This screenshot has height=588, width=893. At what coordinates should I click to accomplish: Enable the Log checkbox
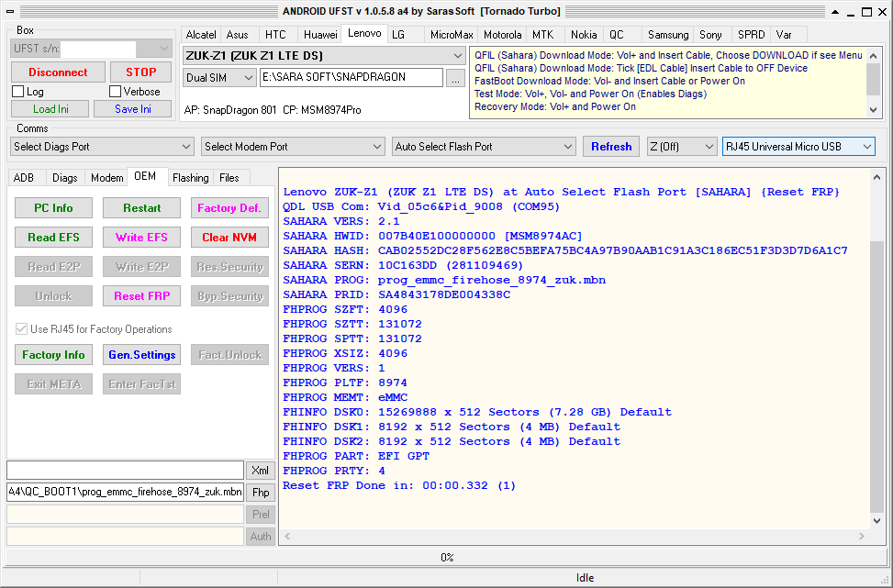coord(18,92)
